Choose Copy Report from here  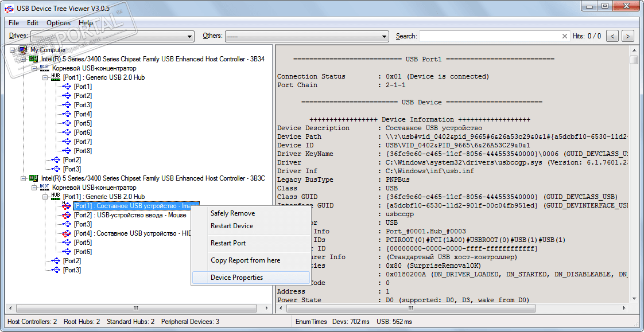(x=251, y=260)
